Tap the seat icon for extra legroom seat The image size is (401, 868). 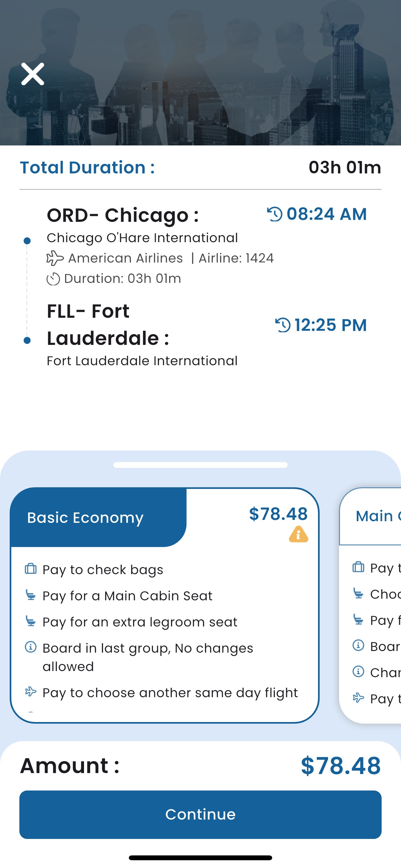click(x=31, y=621)
